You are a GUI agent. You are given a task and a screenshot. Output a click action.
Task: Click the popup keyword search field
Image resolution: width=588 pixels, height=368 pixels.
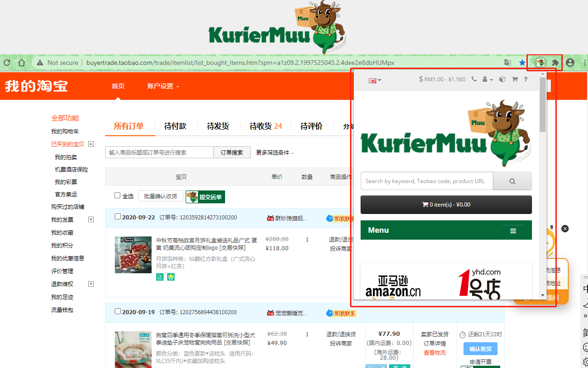427,181
